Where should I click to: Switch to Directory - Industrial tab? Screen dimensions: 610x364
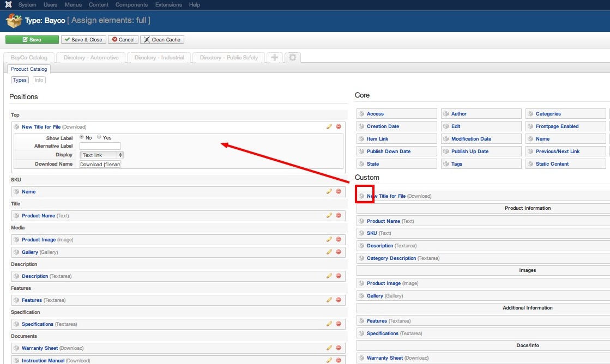[159, 58]
